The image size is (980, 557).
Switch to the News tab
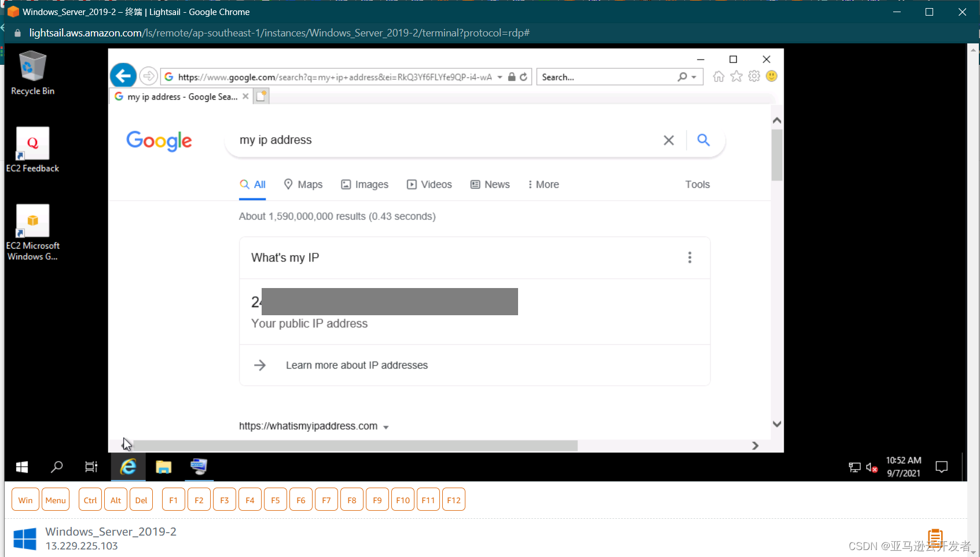(490, 185)
